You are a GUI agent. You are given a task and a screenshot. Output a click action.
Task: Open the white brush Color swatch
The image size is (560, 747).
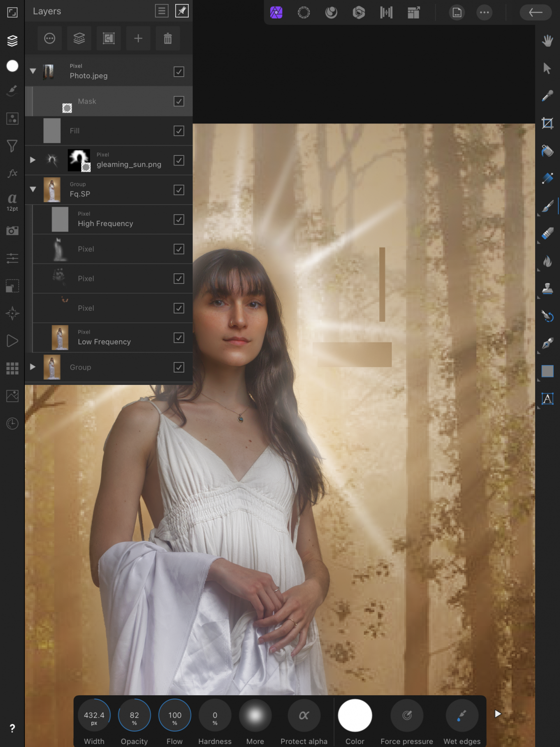pos(355,715)
